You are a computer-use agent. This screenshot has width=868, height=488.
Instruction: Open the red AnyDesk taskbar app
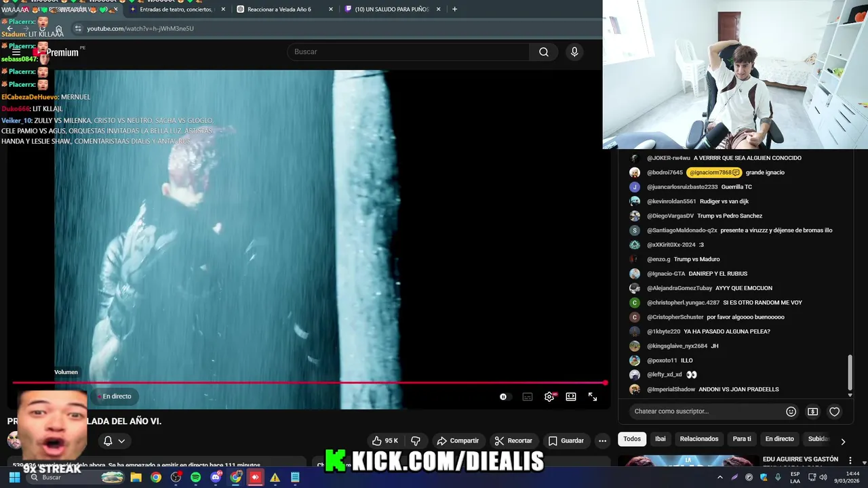click(255, 477)
